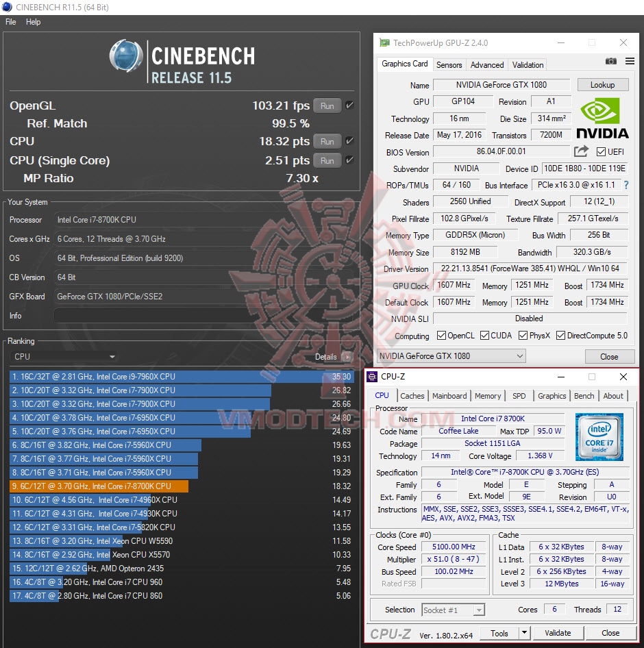644x648 pixels.
Task: Run the CPU (Single Core) benchmark
Action: (x=327, y=160)
